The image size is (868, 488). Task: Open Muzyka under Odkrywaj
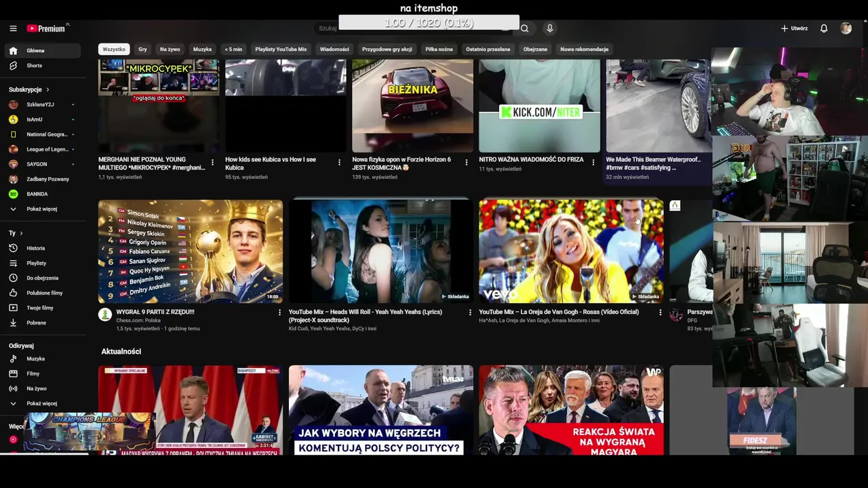[x=42, y=359]
